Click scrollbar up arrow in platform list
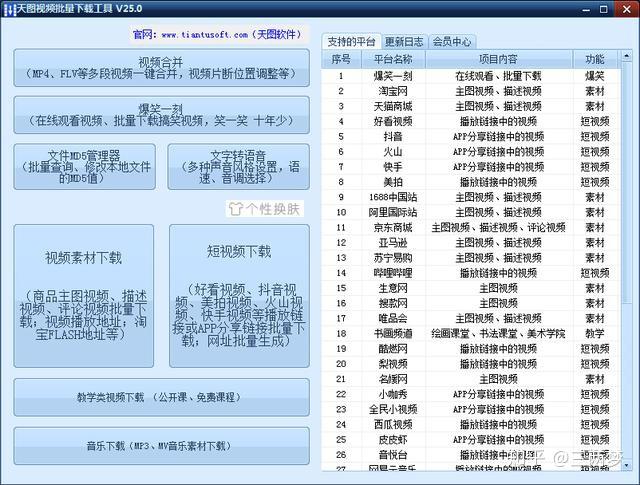Screen dimensions: 640x485 click(627, 55)
